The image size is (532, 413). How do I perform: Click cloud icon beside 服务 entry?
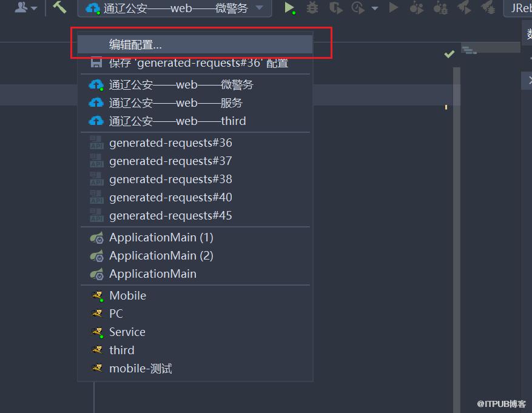[x=96, y=102]
